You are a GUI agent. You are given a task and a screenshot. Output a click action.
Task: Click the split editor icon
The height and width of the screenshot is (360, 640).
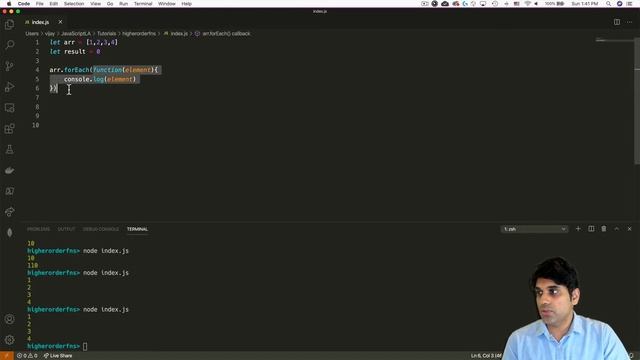(617, 22)
